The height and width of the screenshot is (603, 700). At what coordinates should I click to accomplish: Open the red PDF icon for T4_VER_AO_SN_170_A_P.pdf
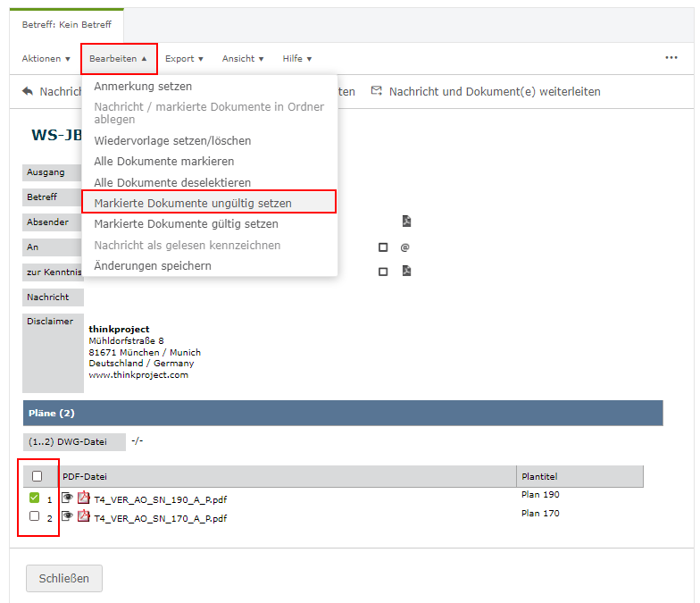(84, 516)
